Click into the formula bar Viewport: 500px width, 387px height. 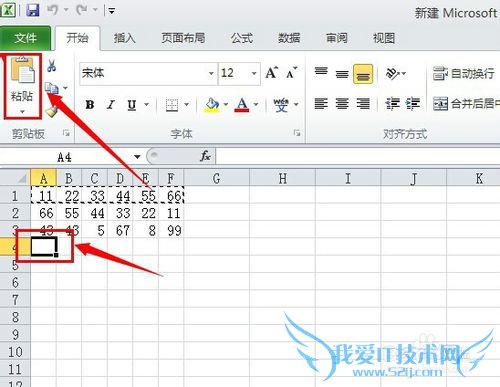coord(358,156)
